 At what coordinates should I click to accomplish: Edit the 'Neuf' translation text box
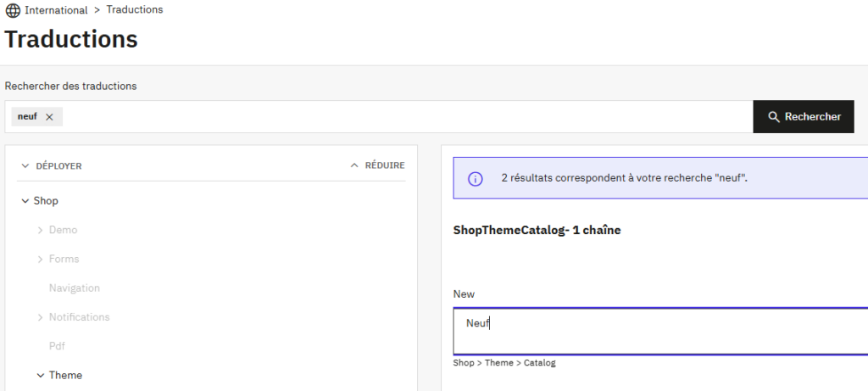point(661,331)
